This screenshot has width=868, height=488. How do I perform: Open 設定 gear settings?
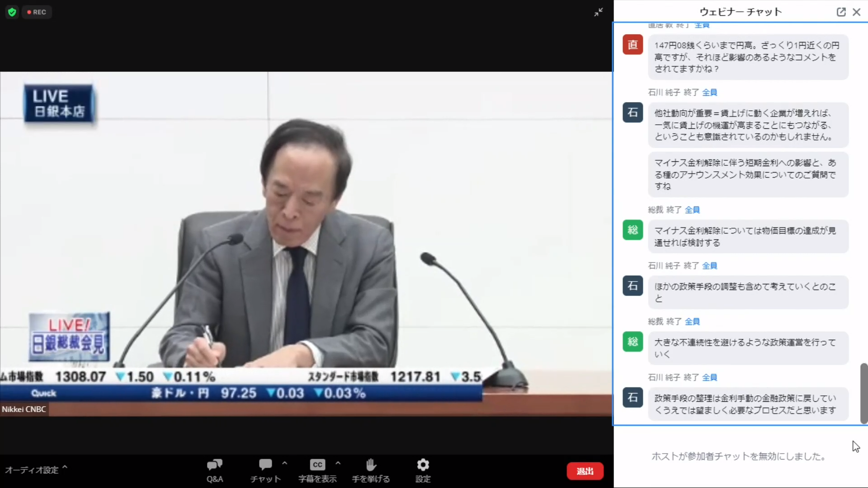(x=423, y=470)
